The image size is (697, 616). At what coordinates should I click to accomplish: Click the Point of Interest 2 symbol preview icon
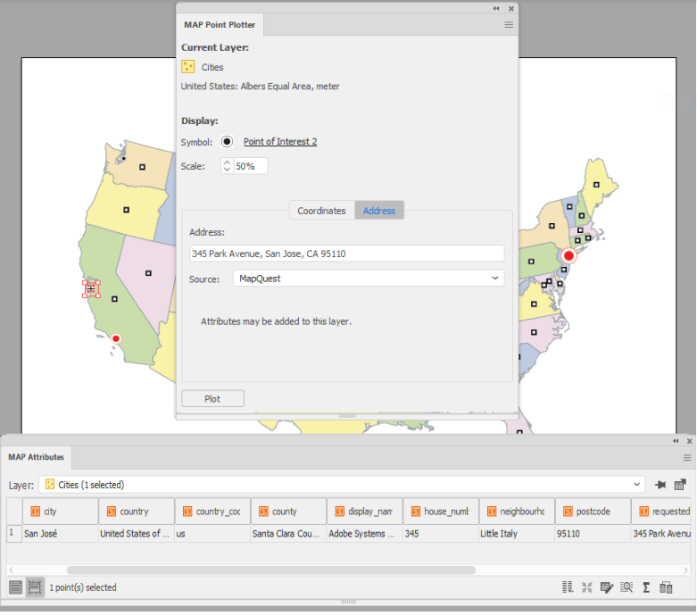[228, 141]
